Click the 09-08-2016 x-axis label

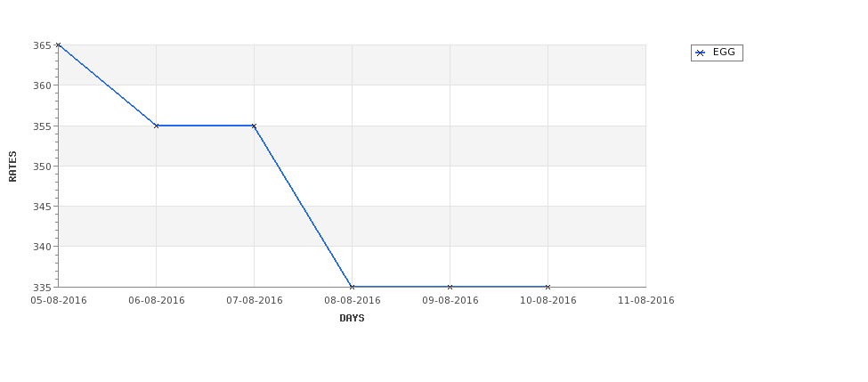click(450, 300)
